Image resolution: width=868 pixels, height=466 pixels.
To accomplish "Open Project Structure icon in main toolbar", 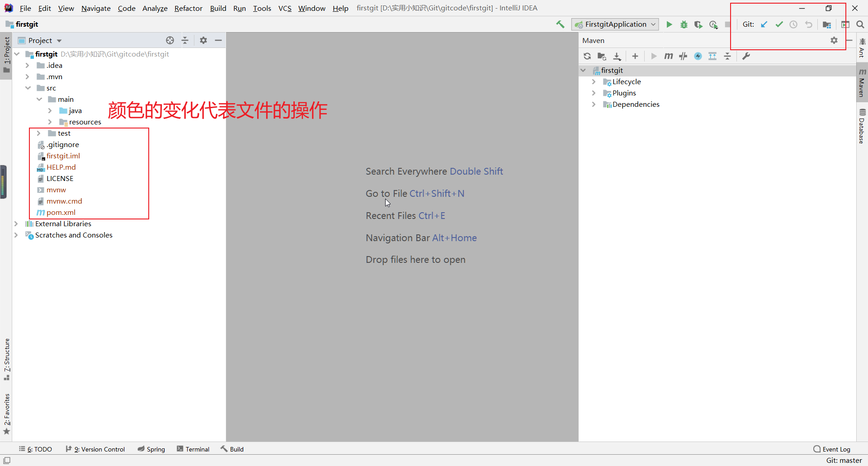I will (x=827, y=24).
